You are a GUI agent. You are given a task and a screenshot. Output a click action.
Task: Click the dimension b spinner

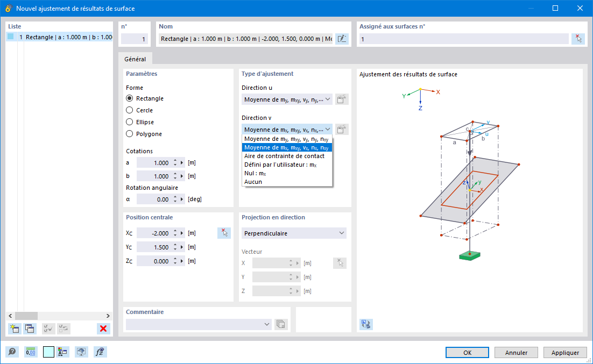[x=175, y=176]
